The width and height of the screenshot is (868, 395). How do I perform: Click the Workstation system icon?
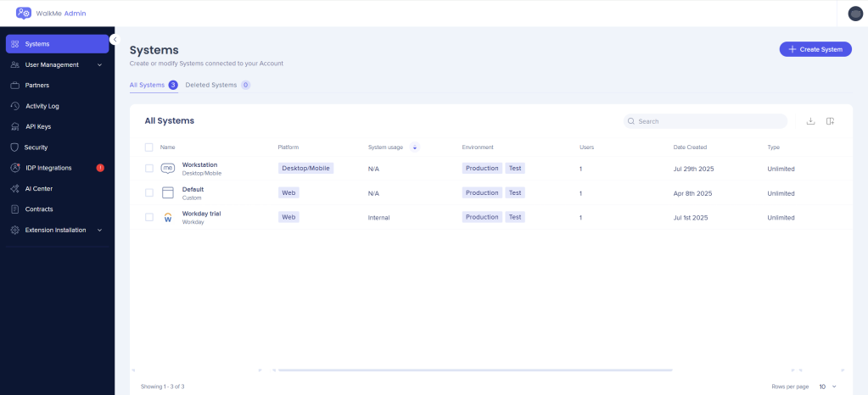(167, 169)
